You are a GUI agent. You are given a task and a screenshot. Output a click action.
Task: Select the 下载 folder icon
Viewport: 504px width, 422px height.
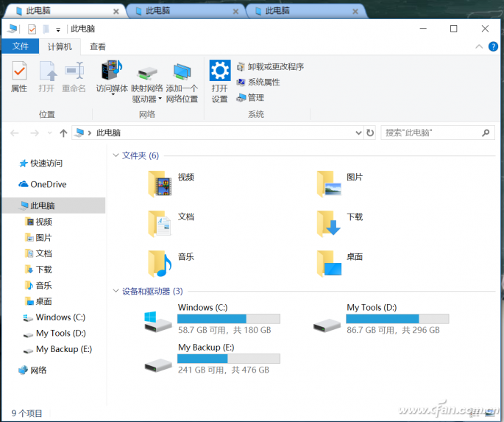[329, 223]
